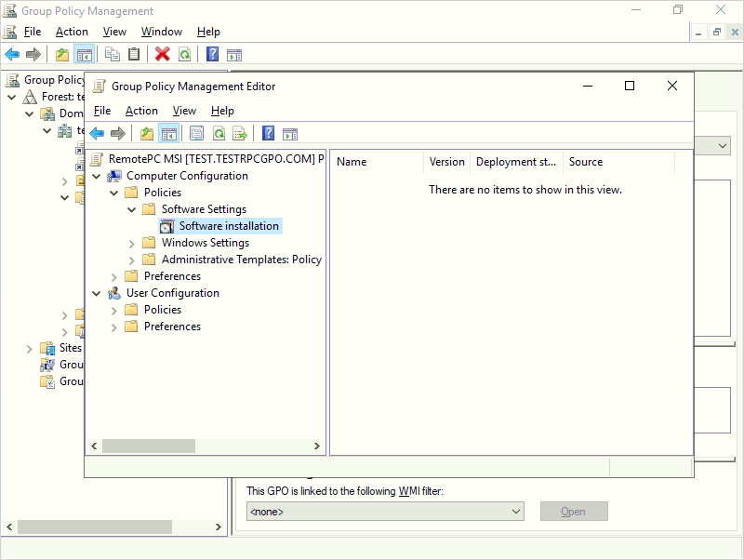Click Paste clipboard icon in main toolbar
The width and height of the screenshot is (744, 560).
(x=134, y=54)
